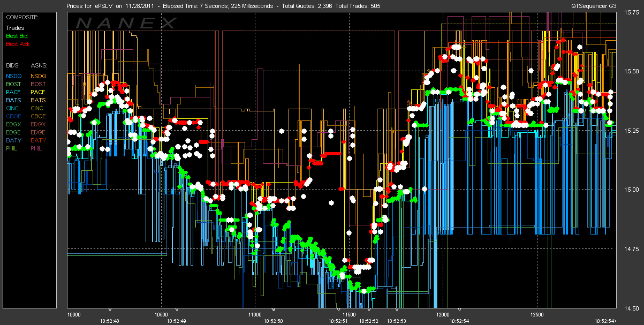Click the 10:52:49 time label
The width and height of the screenshot is (644, 325).
pyautogui.click(x=176, y=321)
